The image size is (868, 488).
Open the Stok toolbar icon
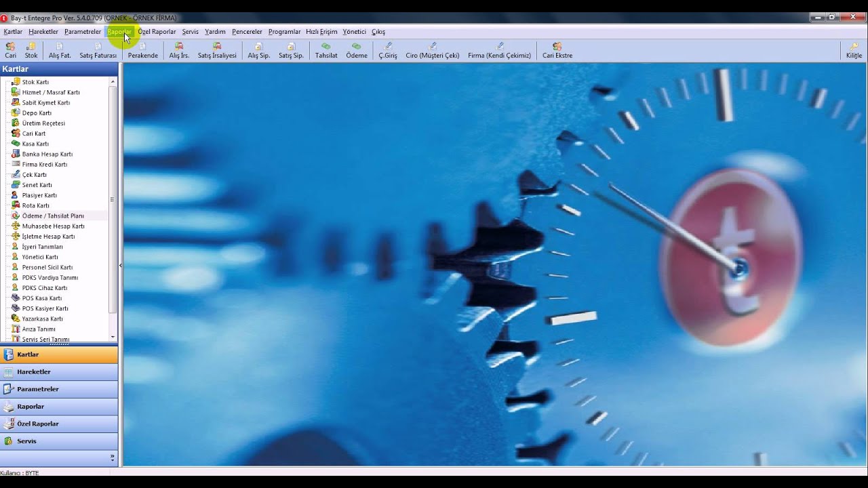pos(31,51)
